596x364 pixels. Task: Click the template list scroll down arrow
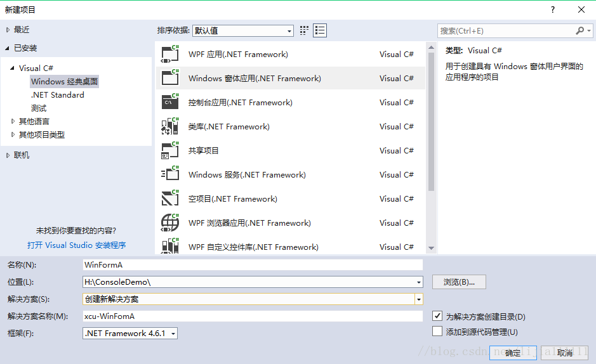pos(431,248)
